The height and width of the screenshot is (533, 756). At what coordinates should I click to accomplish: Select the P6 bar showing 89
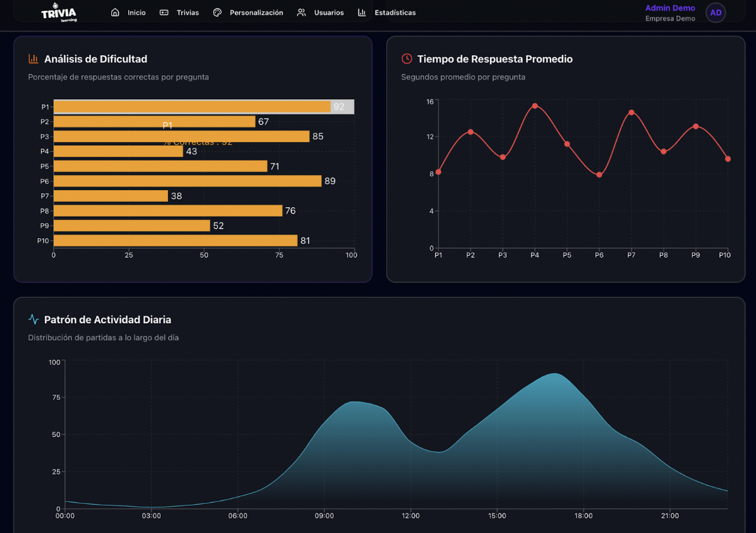click(187, 181)
